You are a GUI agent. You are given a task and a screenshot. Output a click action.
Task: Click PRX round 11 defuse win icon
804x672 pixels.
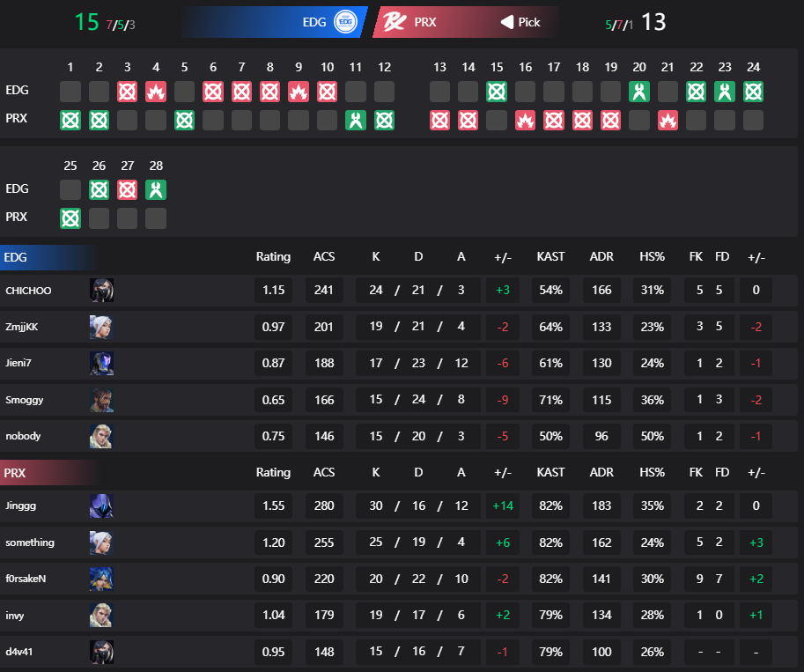click(x=356, y=121)
